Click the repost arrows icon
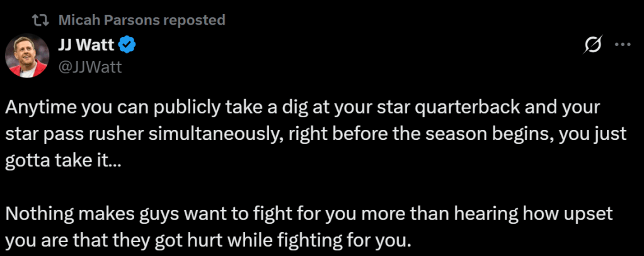 (41, 21)
